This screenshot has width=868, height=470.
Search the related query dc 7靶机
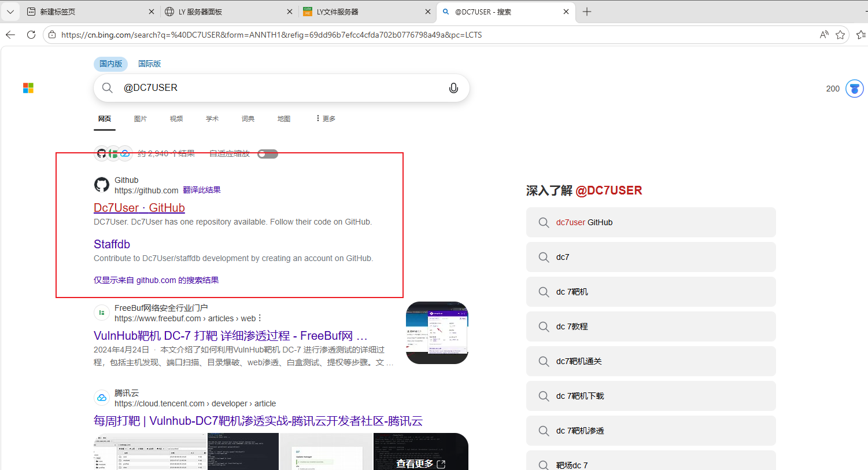pos(651,292)
